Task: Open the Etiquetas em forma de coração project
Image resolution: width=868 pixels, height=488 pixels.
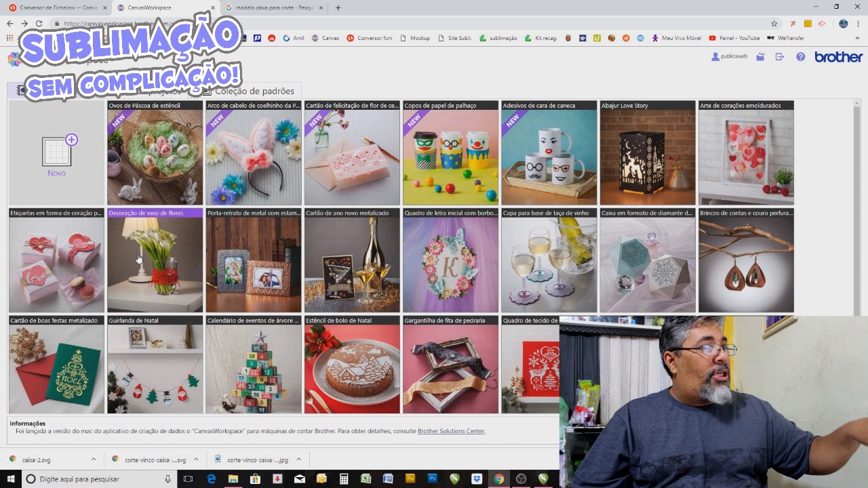Action: tap(56, 260)
